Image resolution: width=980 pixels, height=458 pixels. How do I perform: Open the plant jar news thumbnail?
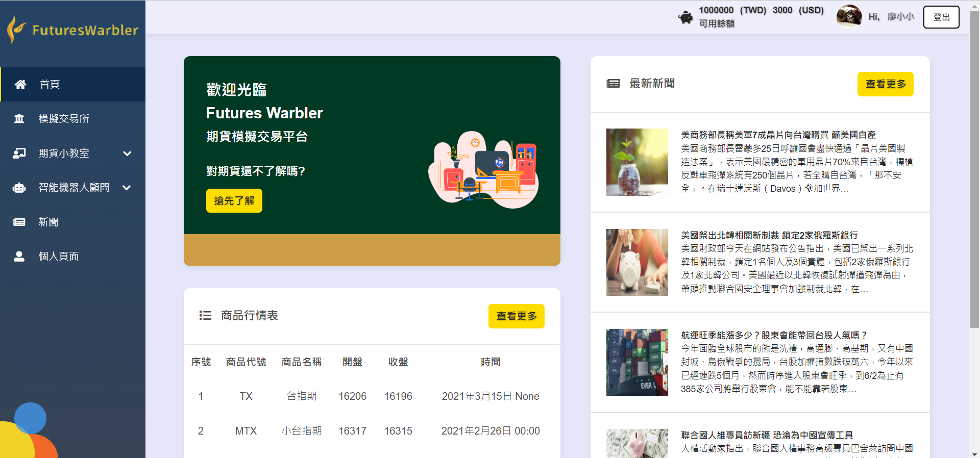(x=637, y=162)
